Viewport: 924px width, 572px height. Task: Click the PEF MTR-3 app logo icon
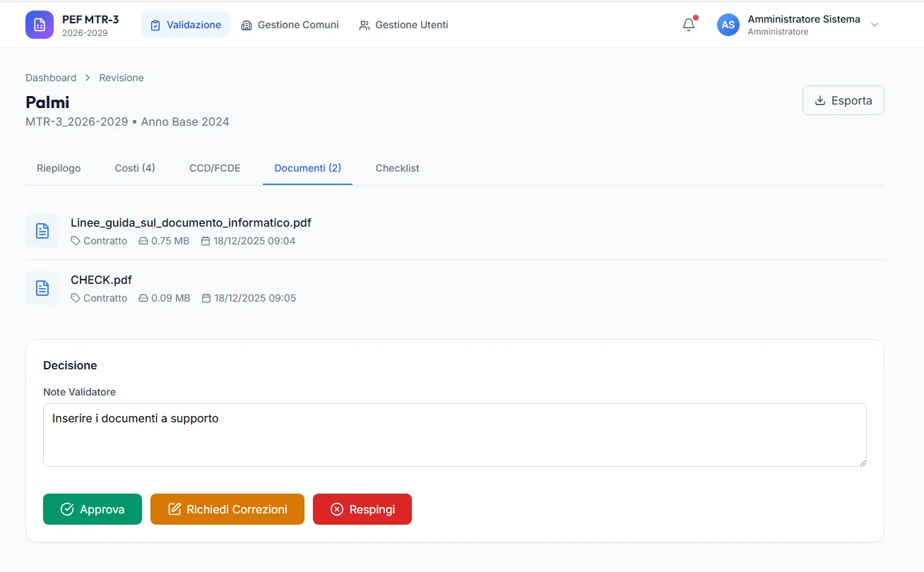(40, 25)
